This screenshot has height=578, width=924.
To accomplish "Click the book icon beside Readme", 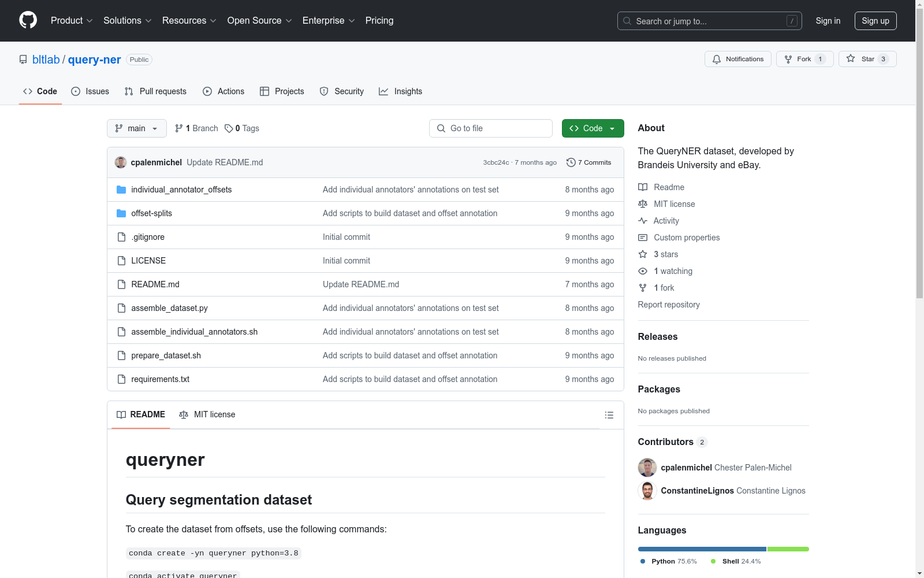I will pos(643,187).
